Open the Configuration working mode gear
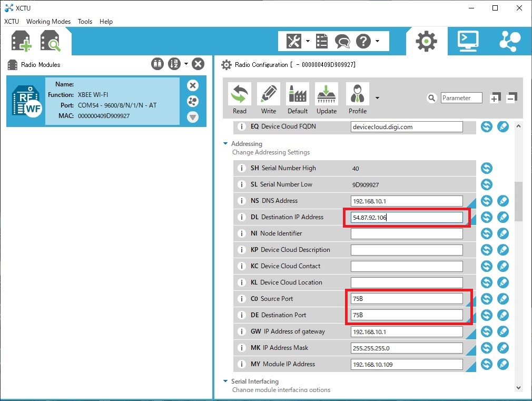This screenshot has width=532, height=401. click(426, 41)
